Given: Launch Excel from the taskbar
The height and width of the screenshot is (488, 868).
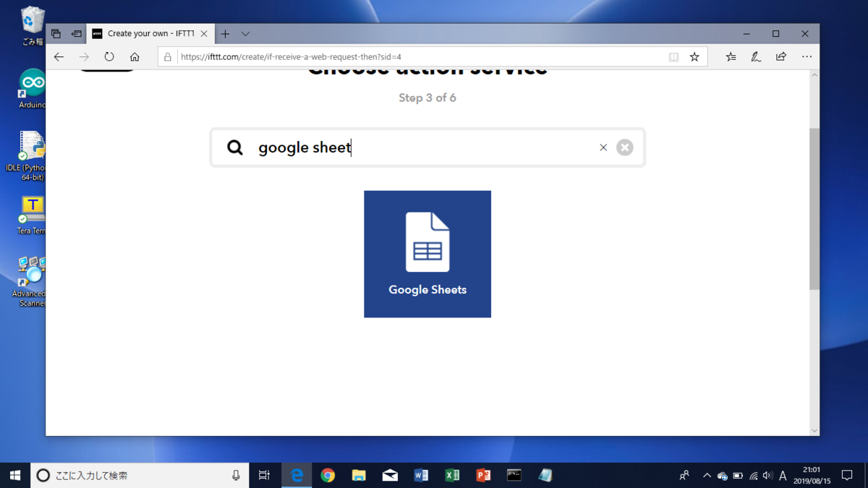Looking at the screenshot, I should click(452, 475).
